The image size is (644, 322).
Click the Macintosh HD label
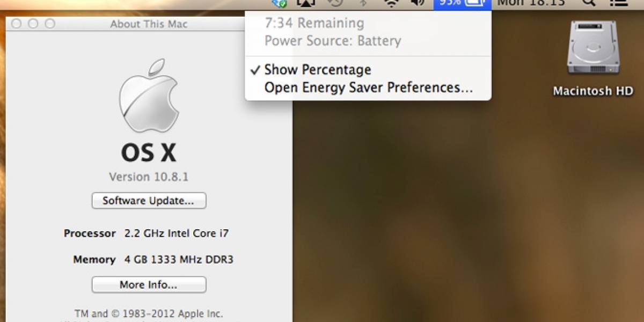click(x=593, y=91)
